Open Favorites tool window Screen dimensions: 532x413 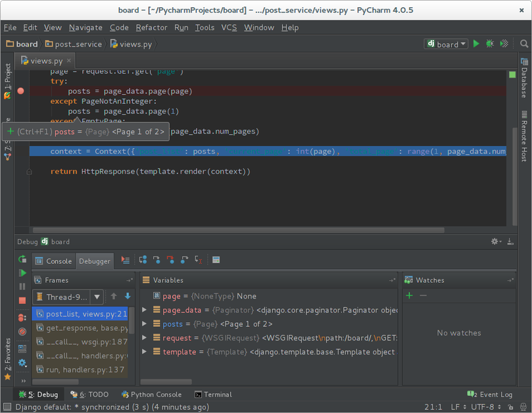point(7,359)
